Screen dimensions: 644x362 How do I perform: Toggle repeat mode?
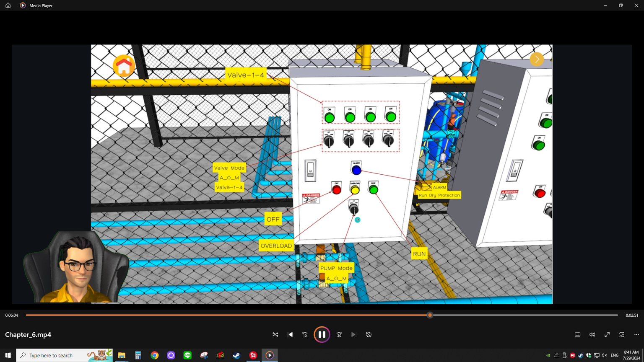369,335
